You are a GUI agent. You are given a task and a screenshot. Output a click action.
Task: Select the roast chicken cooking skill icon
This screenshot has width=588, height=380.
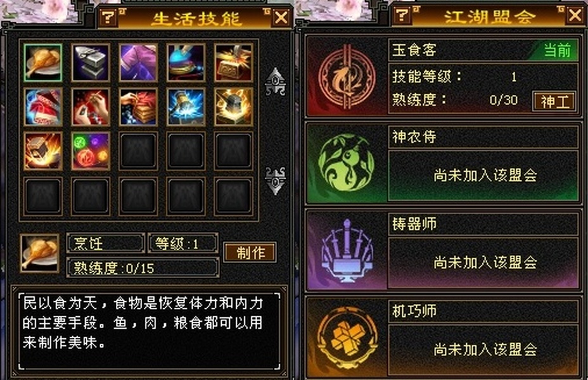click(42, 63)
